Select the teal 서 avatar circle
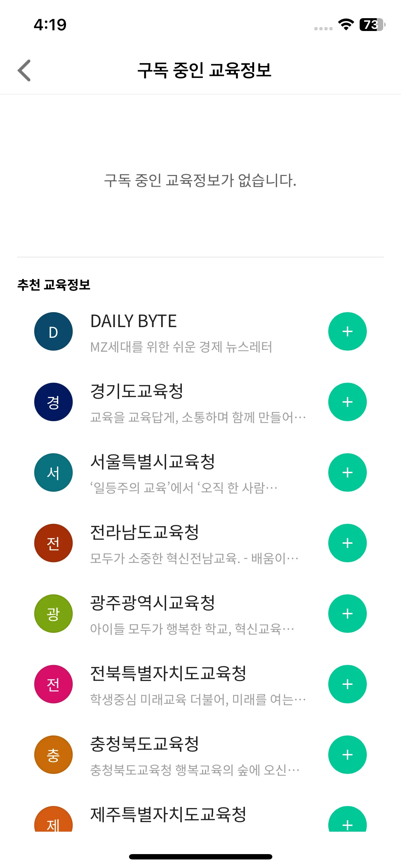401x868 pixels. (x=53, y=472)
